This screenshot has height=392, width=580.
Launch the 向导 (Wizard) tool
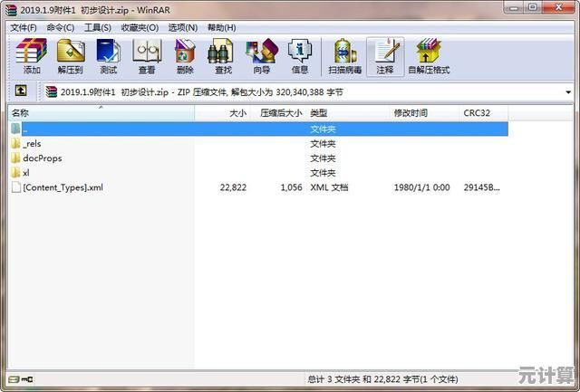[262, 56]
